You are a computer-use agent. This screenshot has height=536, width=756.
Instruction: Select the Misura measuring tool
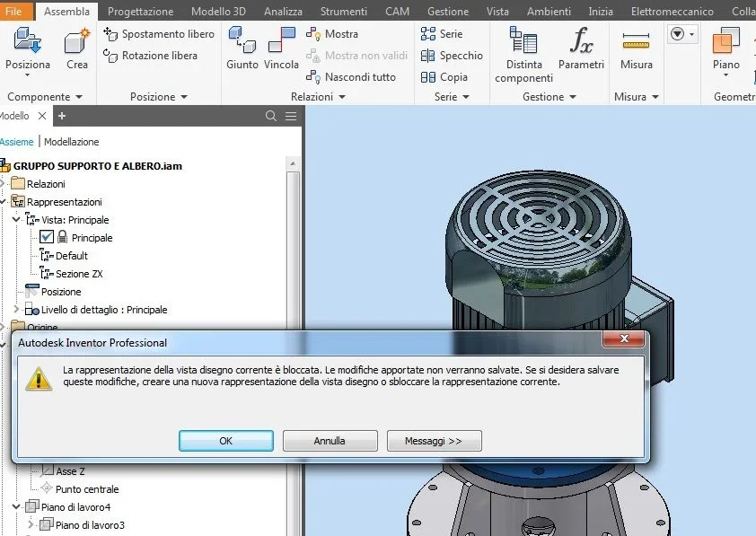pyautogui.click(x=636, y=48)
